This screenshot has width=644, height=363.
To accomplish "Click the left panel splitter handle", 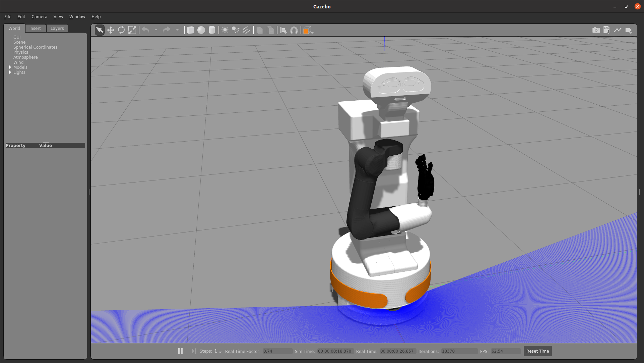I will pos(89,192).
